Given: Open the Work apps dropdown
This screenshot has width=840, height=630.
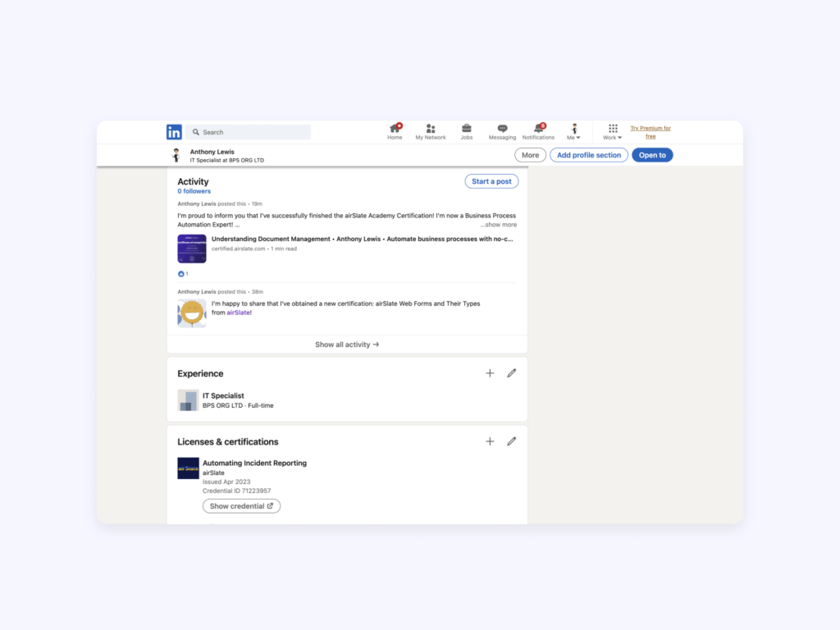Looking at the screenshot, I should pyautogui.click(x=613, y=132).
